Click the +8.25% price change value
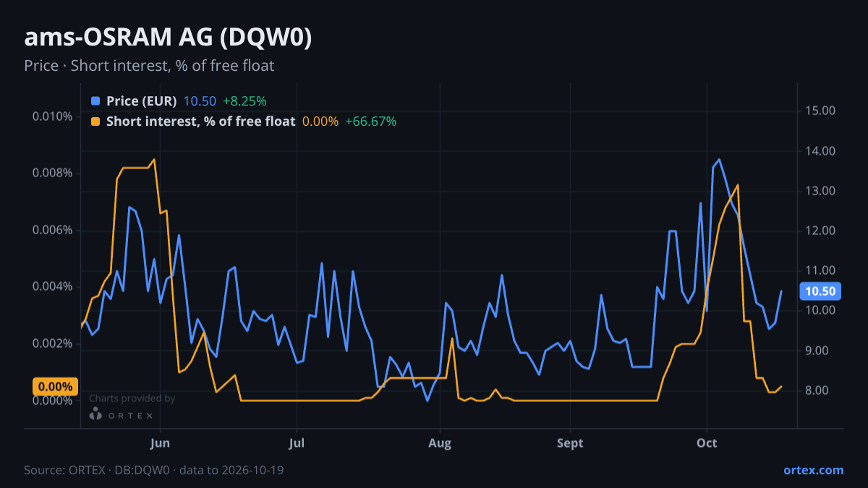Image resolution: width=868 pixels, height=488 pixels. [x=244, y=101]
